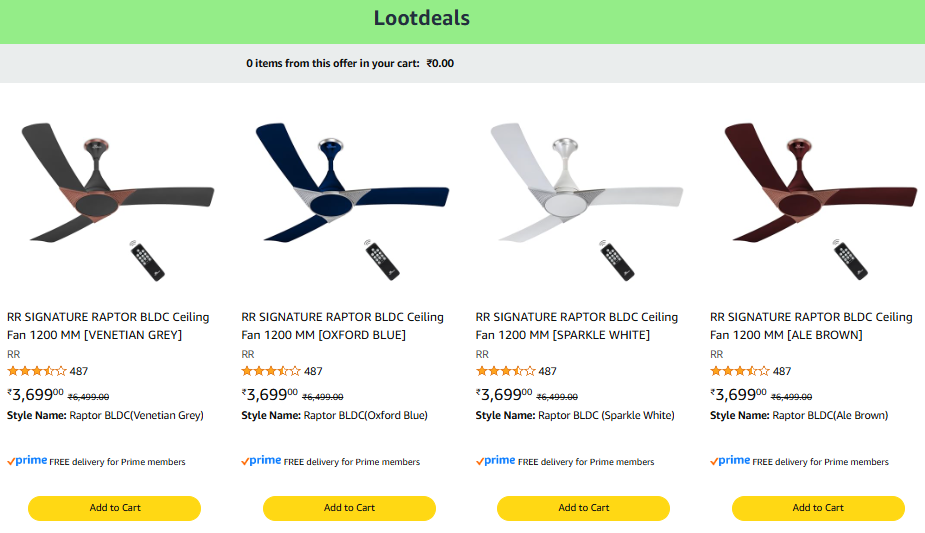The image size is (925, 533).
Task: Click the Venetian Grey fan title link
Action: (x=108, y=326)
